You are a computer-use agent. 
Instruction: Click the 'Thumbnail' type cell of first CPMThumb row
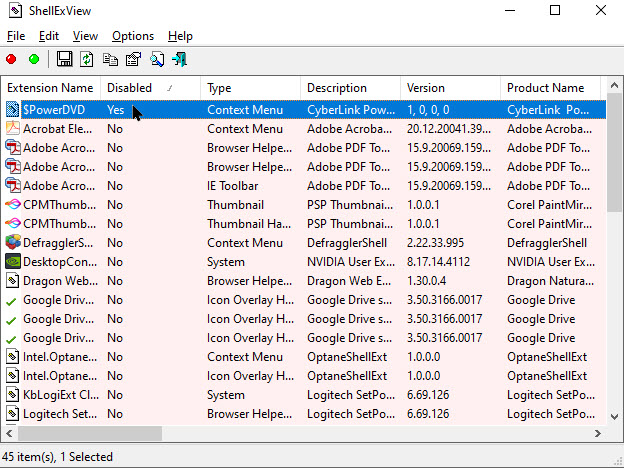click(x=235, y=205)
